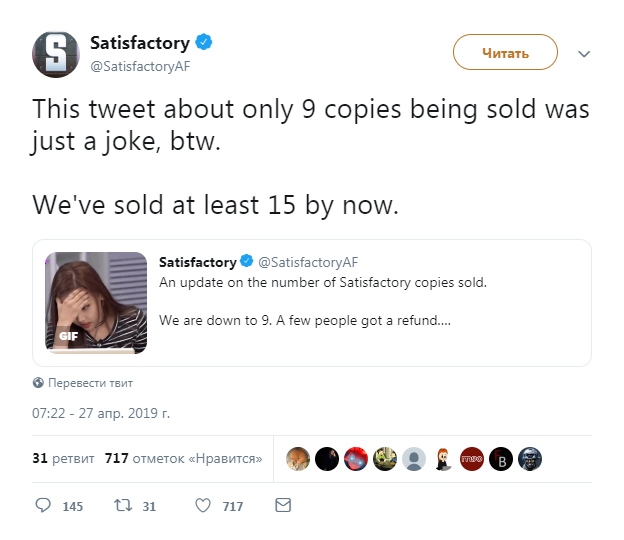This screenshot has height=540, width=624.
Task: Open the 31 ретвит list
Action: 63,459
